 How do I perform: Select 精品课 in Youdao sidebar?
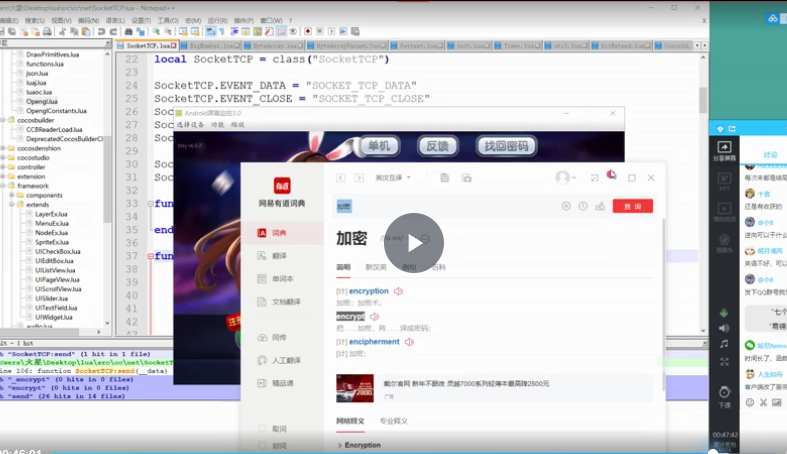coord(283,383)
